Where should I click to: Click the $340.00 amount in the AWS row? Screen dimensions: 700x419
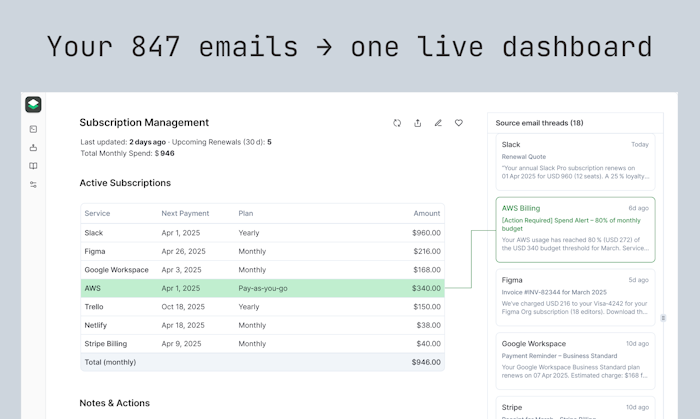pyautogui.click(x=426, y=288)
